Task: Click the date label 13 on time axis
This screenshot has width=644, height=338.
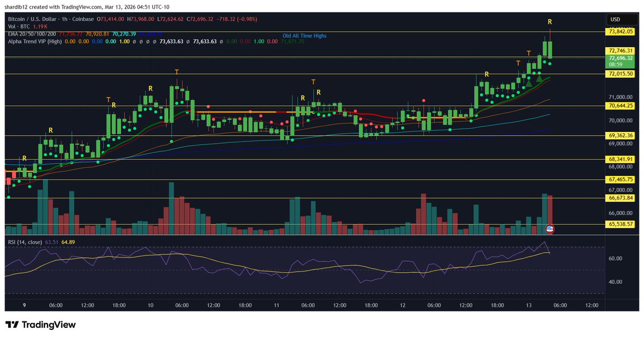Action: pos(529,305)
